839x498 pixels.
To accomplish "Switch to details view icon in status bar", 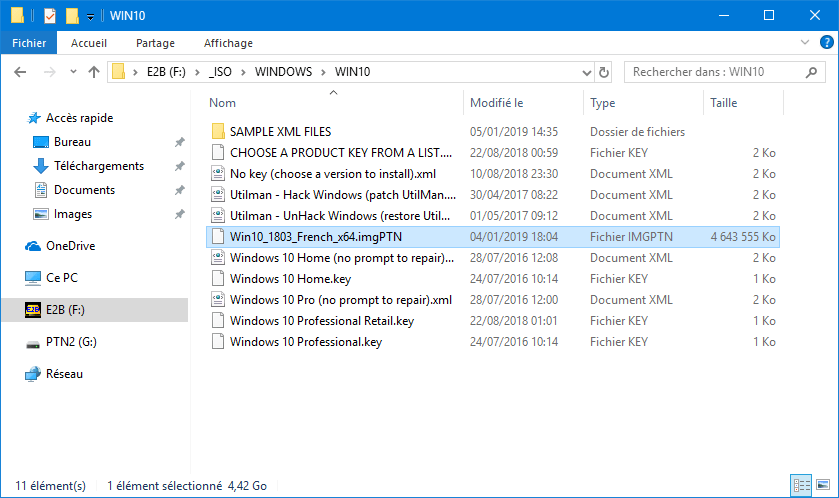I will point(801,485).
